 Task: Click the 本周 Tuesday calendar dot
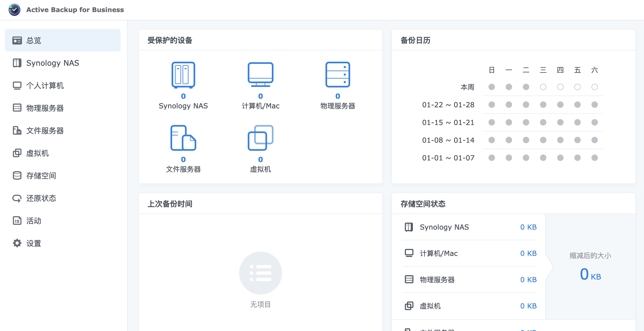click(x=526, y=87)
